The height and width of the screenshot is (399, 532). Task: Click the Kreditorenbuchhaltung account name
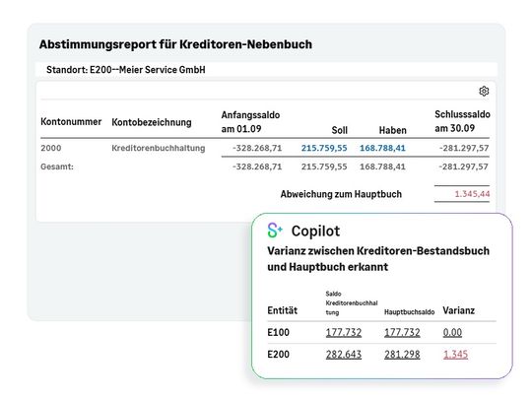[x=158, y=148]
